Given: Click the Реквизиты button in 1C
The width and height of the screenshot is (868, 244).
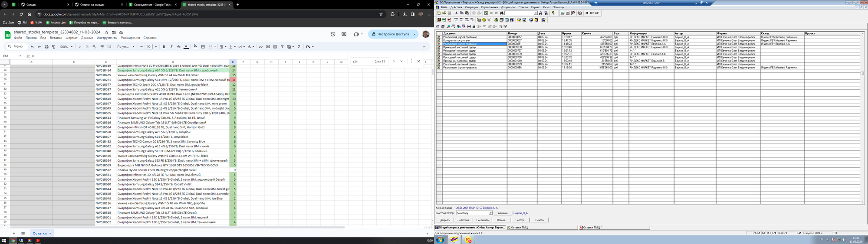Looking at the screenshot, I should pyautogui.click(x=483, y=220).
